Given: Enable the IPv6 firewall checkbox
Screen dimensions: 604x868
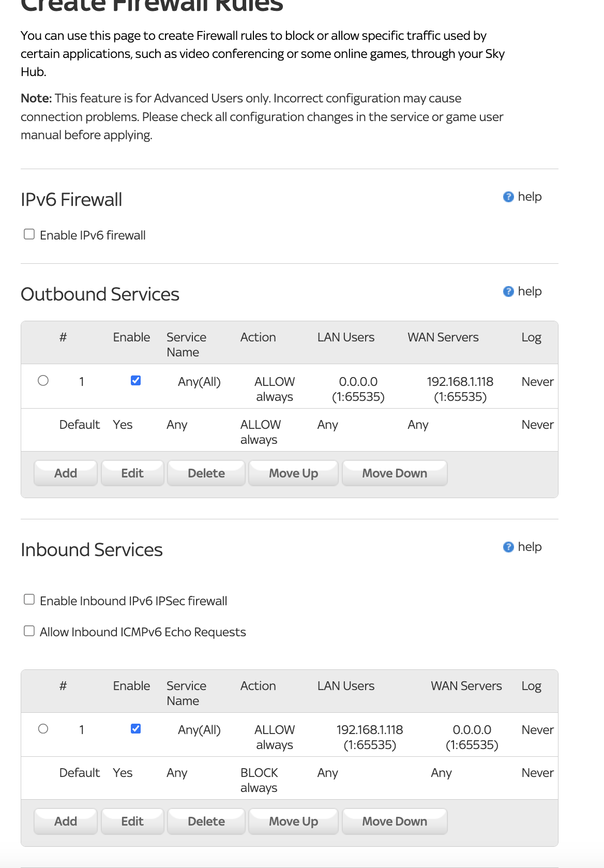Looking at the screenshot, I should [x=29, y=234].
